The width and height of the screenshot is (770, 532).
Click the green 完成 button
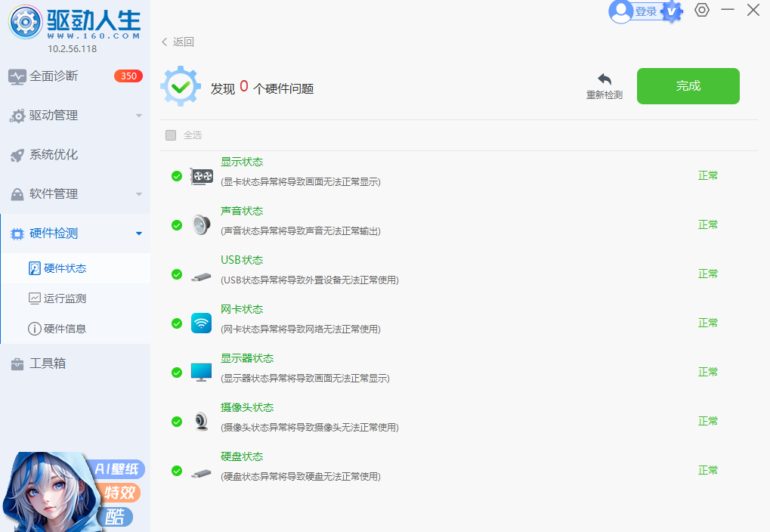(688, 86)
